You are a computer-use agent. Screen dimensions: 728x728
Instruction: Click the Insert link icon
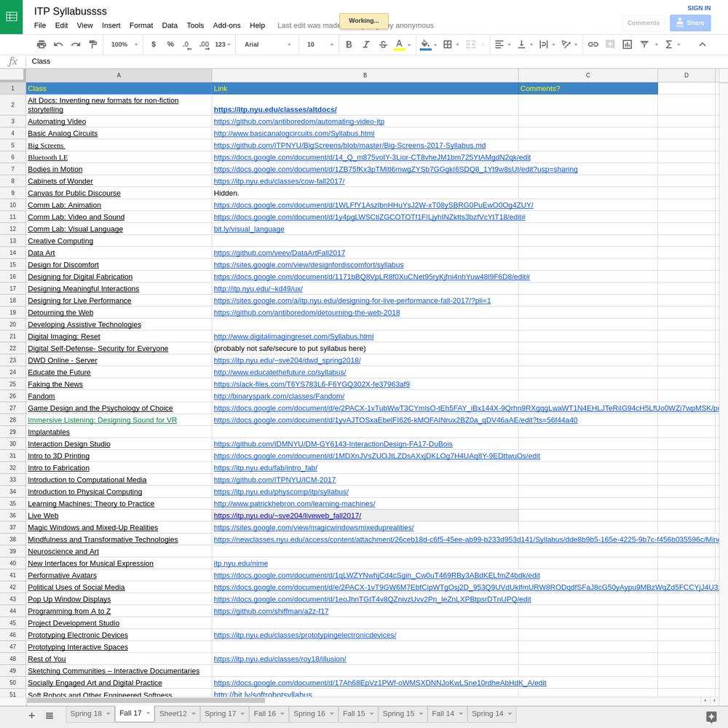593,44
